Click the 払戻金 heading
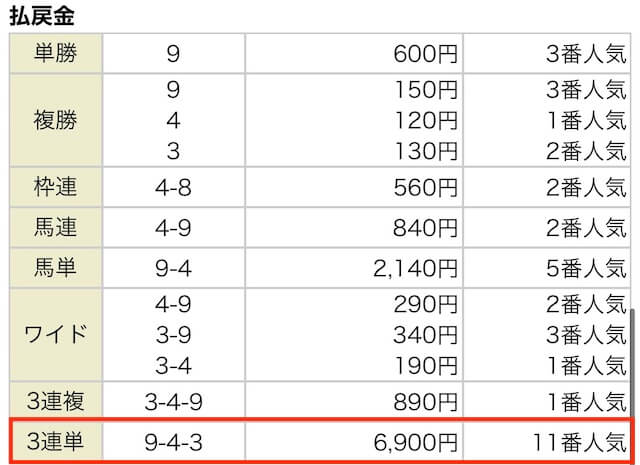The image size is (640, 465). (44, 17)
